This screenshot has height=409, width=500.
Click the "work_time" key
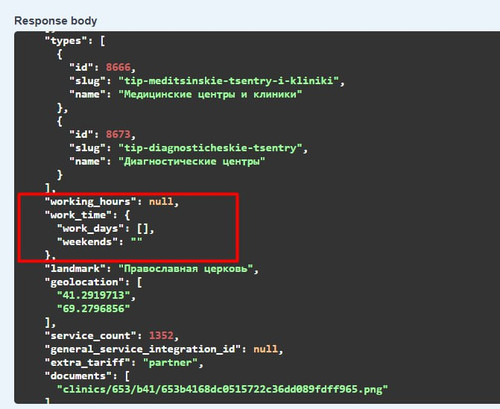[x=78, y=215]
